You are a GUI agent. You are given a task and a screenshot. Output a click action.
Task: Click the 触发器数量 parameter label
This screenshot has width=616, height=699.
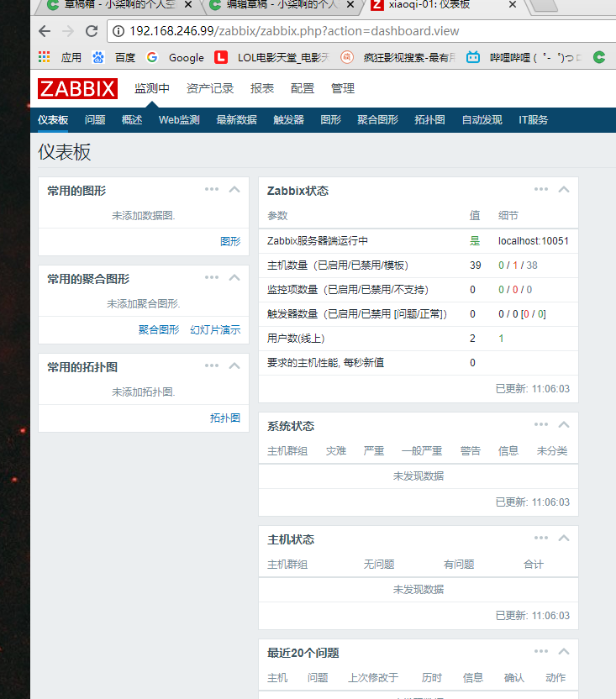(x=357, y=314)
